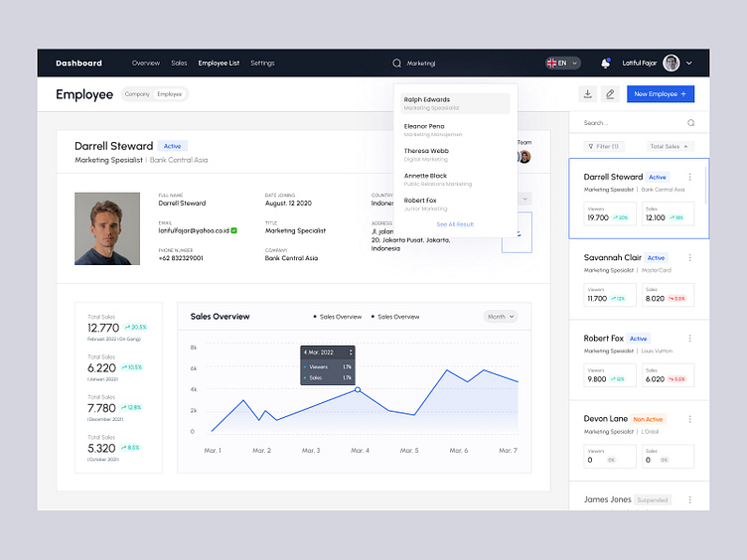Click See All Result link
This screenshot has height=560, width=747.
(x=455, y=224)
